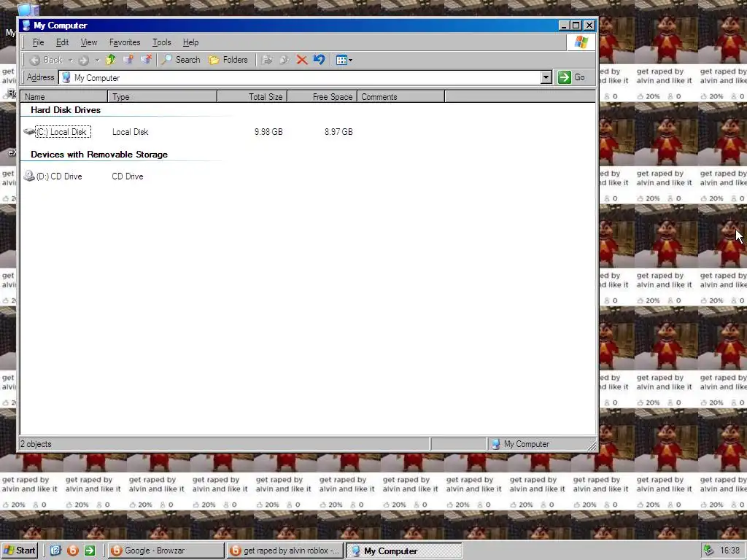Click the Address bar field
The width and height of the screenshot is (747, 560).
[x=305, y=77]
